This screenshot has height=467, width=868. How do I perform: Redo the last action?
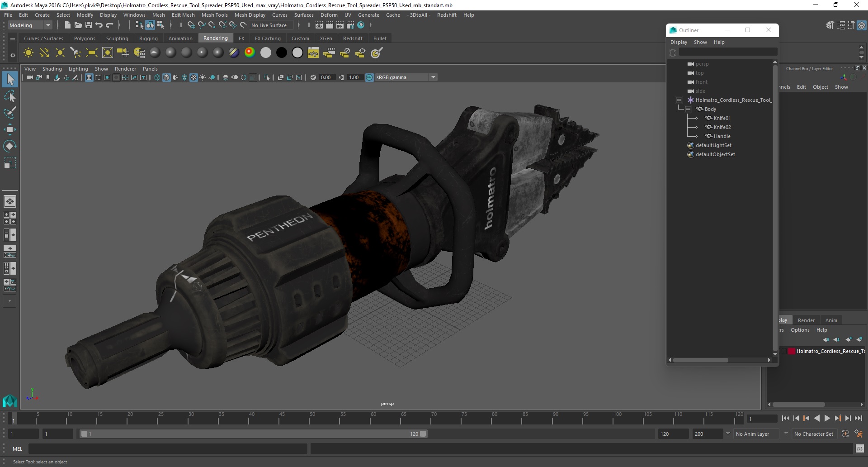tap(109, 25)
